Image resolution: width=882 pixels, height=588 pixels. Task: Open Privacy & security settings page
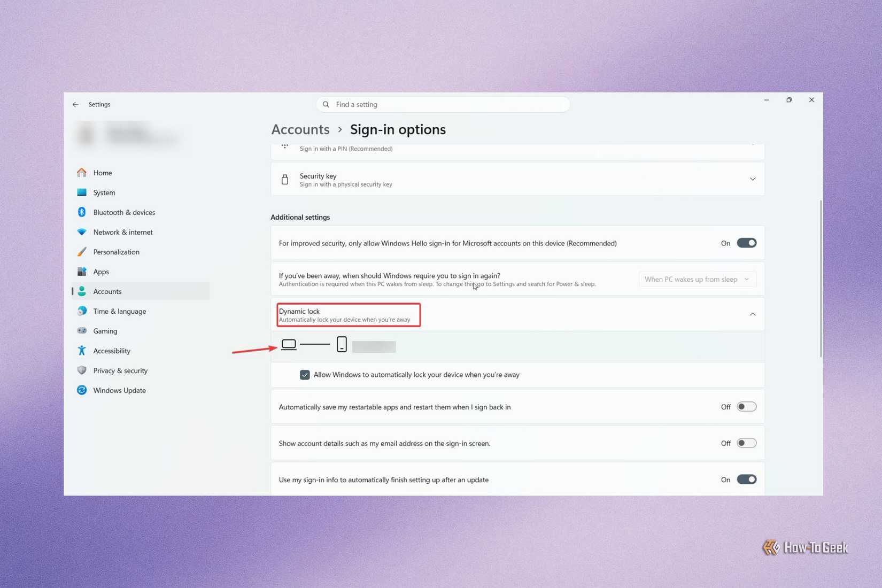141,370
